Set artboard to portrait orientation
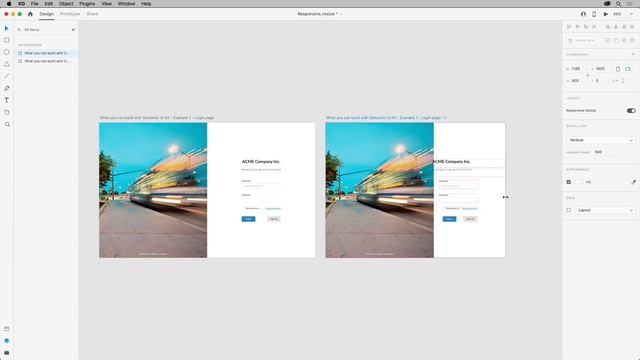Screen dimensions: 640x360 pyautogui.click(x=618, y=69)
